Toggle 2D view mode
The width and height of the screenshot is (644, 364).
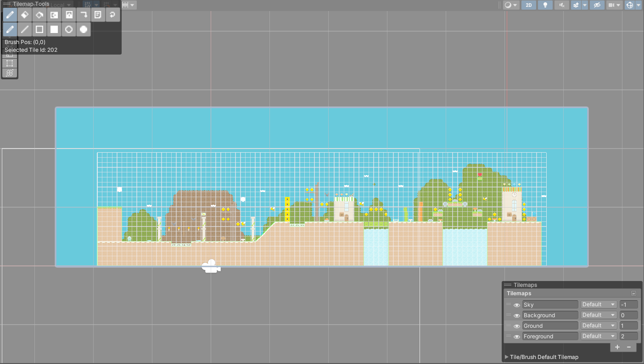[x=529, y=5]
